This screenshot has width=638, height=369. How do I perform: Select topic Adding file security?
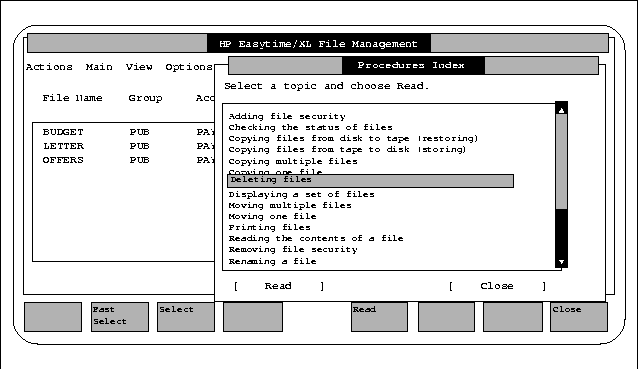[x=287, y=116]
